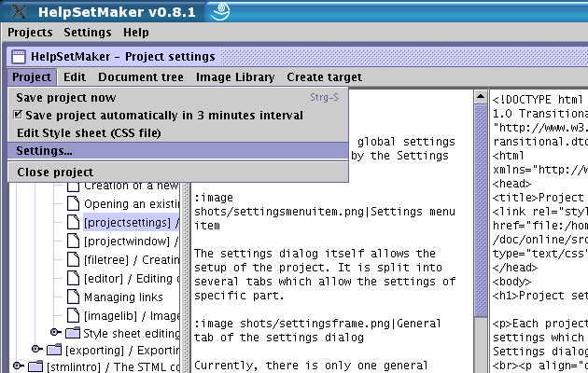Click the settingsmenuitem.png image line in editor

tap(325, 212)
